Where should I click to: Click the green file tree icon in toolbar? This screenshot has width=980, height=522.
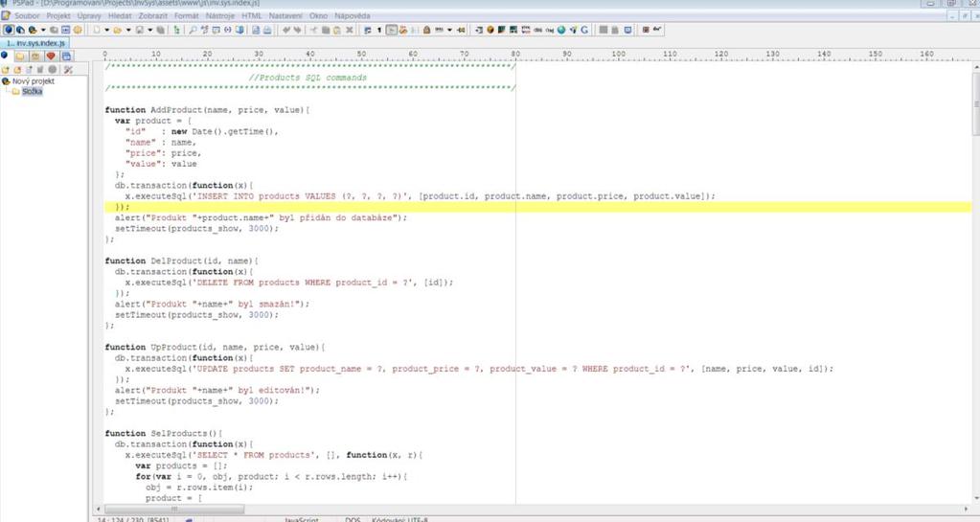click(x=176, y=30)
